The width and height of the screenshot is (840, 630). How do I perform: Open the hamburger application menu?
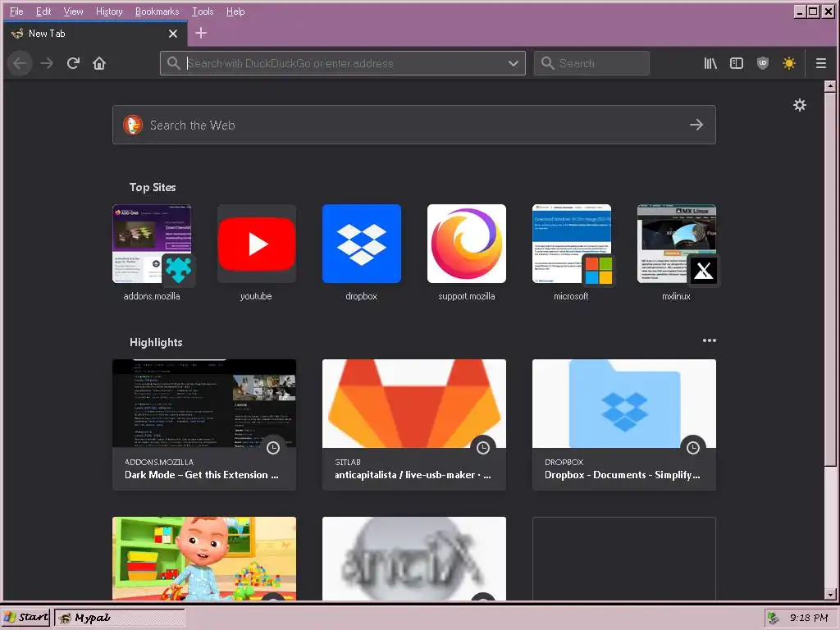[x=820, y=63]
